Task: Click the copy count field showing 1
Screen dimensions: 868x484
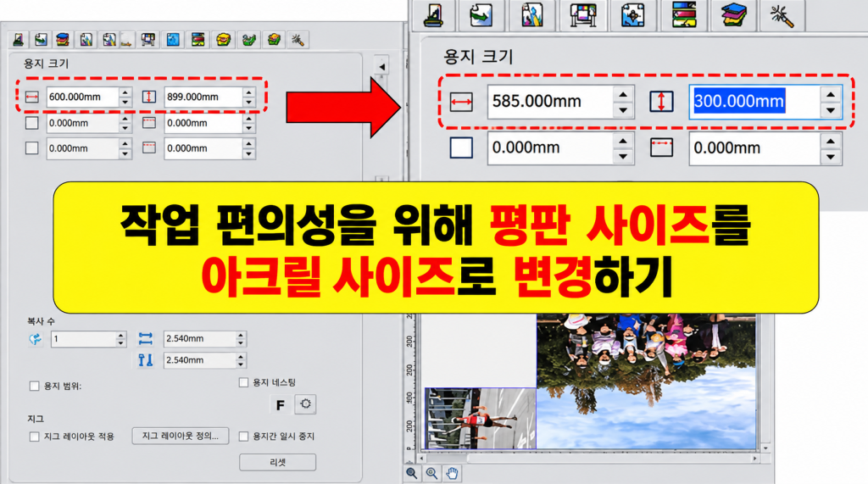Action: point(84,339)
